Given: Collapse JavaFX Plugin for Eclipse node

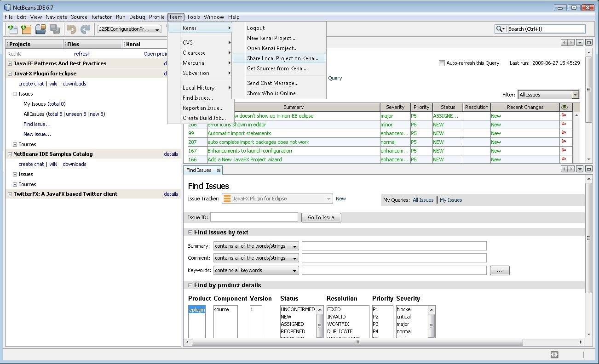Looking at the screenshot, I should pos(10,74).
